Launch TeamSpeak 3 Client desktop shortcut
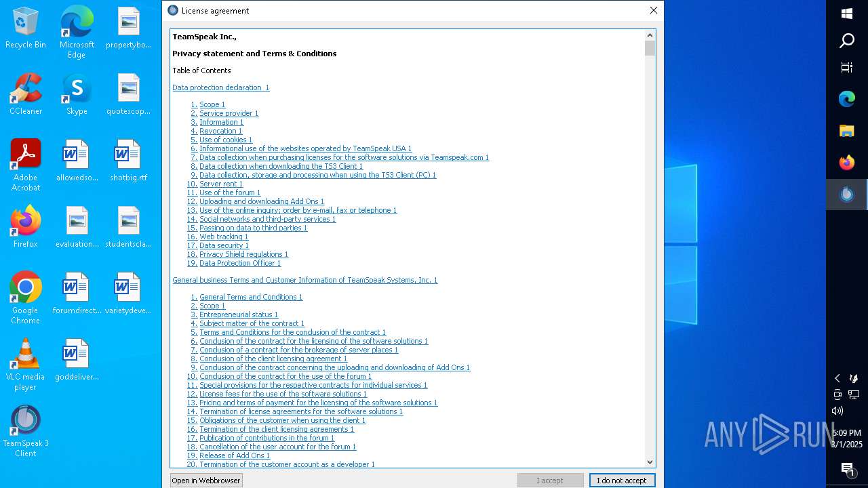Viewport: 868px width, 488px height. pos(26,431)
